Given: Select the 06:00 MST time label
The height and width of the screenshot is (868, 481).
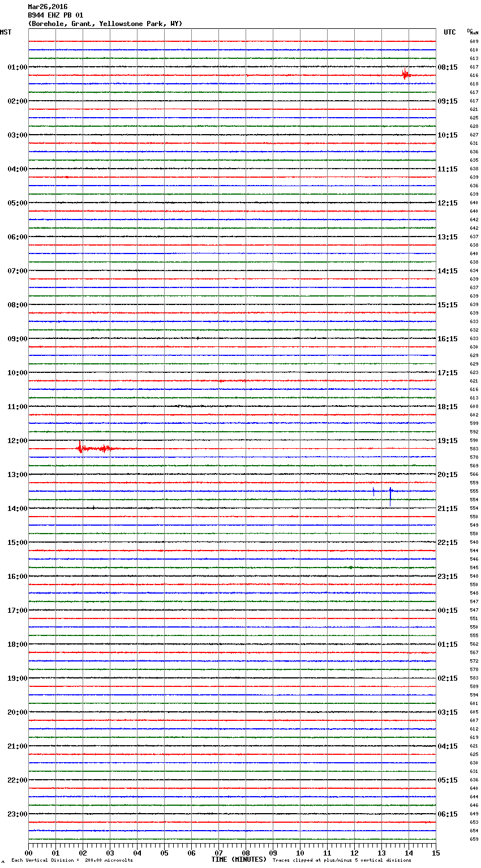Looking at the screenshot, I should pyautogui.click(x=17, y=237).
